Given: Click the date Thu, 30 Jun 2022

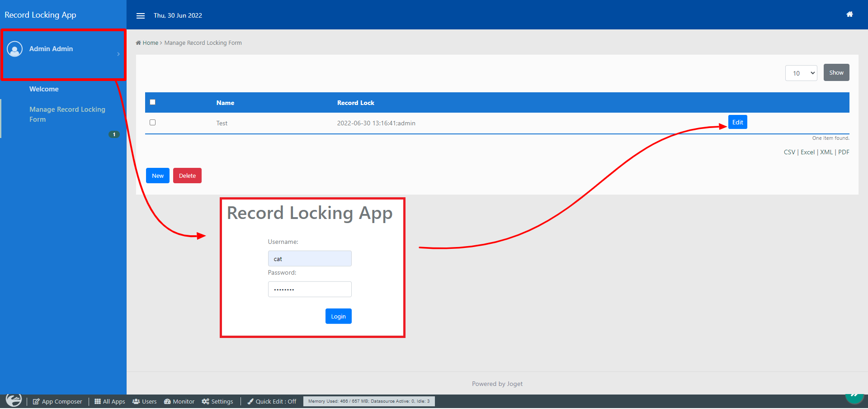Looking at the screenshot, I should point(178,15).
